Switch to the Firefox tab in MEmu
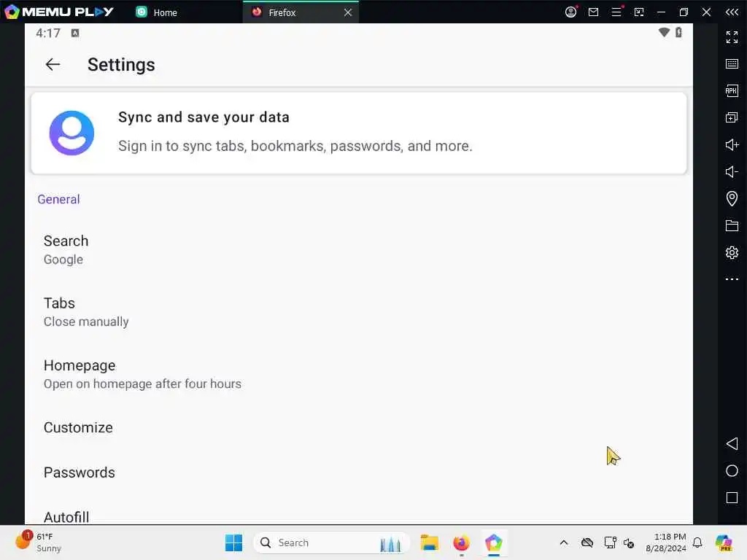This screenshot has height=560, width=747. 282,12
